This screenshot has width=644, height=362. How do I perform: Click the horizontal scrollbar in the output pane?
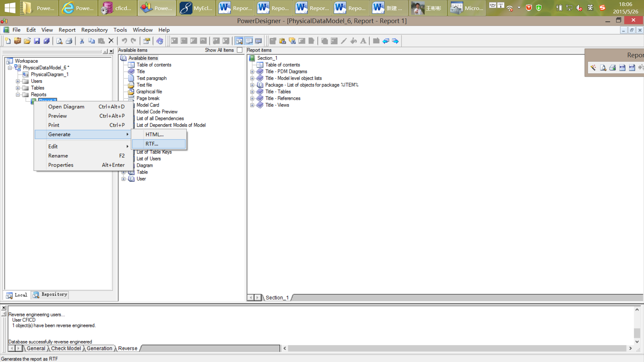tap(458, 348)
